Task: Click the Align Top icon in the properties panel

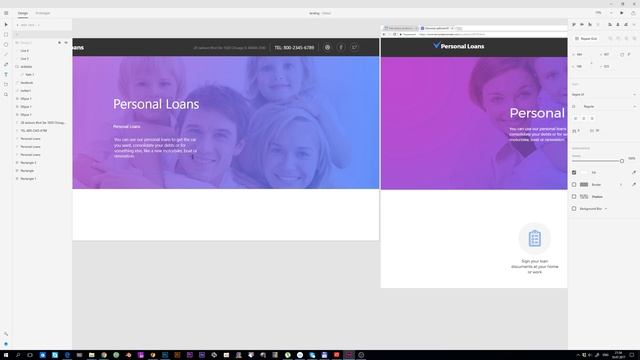Action: point(574,24)
